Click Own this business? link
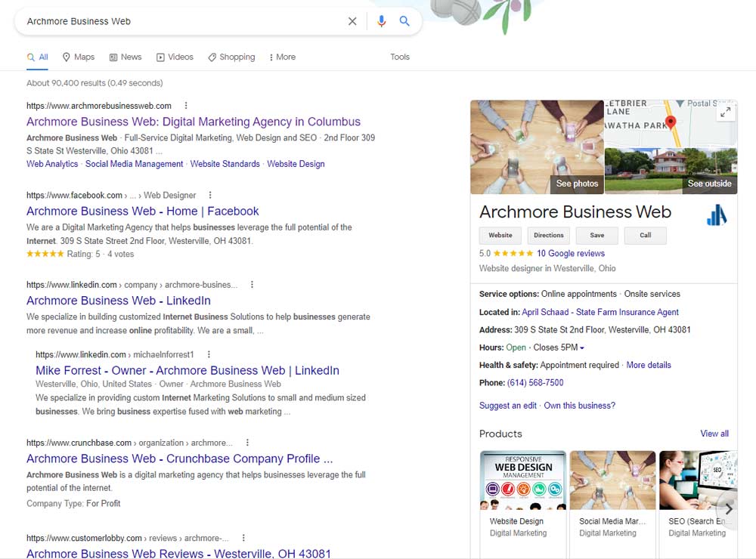 (x=580, y=406)
